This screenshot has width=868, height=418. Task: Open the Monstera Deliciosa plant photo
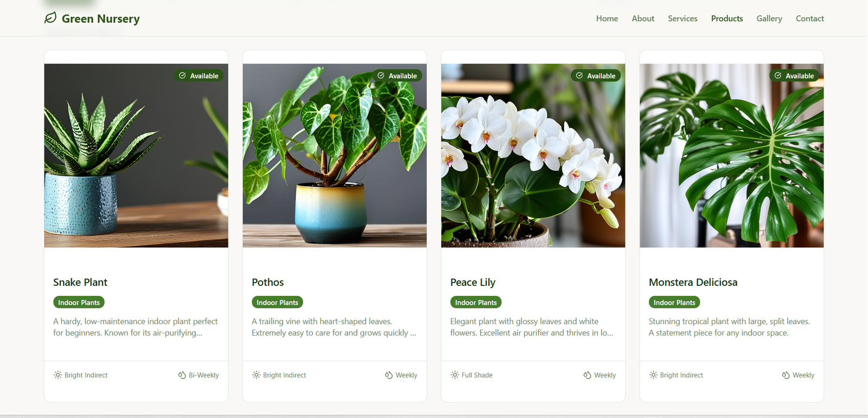(x=732, y=156)
